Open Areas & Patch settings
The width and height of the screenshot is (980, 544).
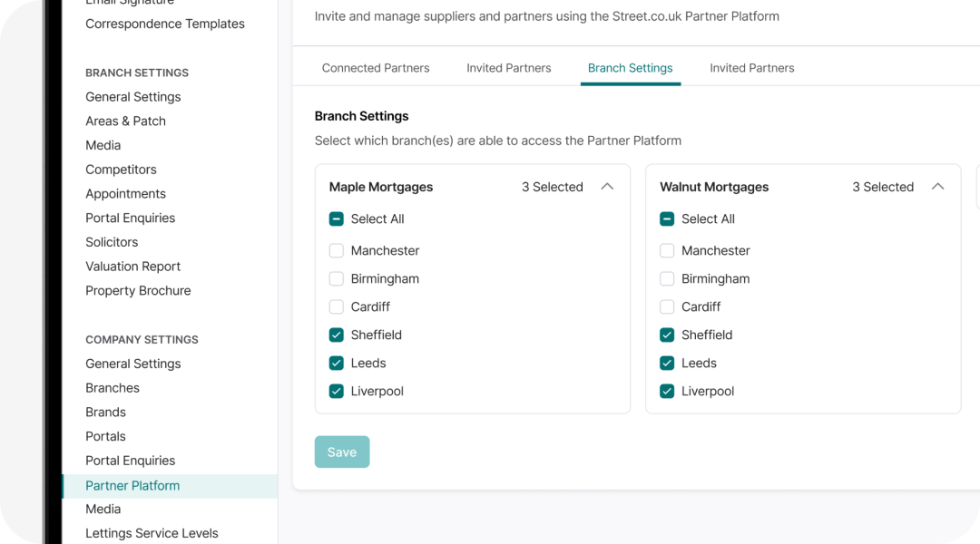(125, 121)
